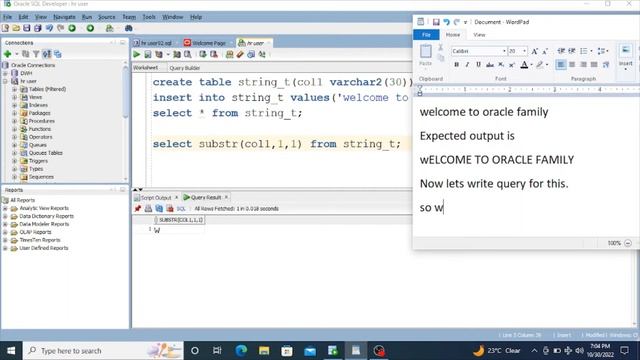Click the binoculars icon in SQL Developer main toolbar
Screen dimensions: 640x360
(129, 28)
